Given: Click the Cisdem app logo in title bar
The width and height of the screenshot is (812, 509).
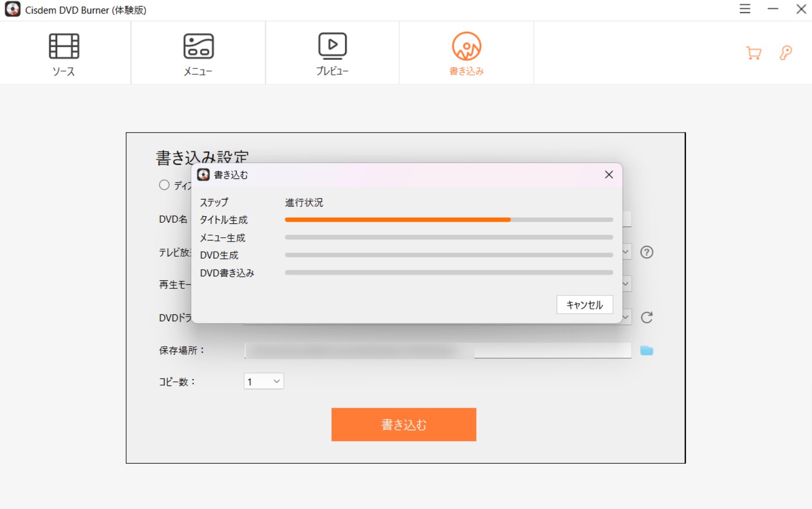Looking at the screenshot, I should 12,10.
